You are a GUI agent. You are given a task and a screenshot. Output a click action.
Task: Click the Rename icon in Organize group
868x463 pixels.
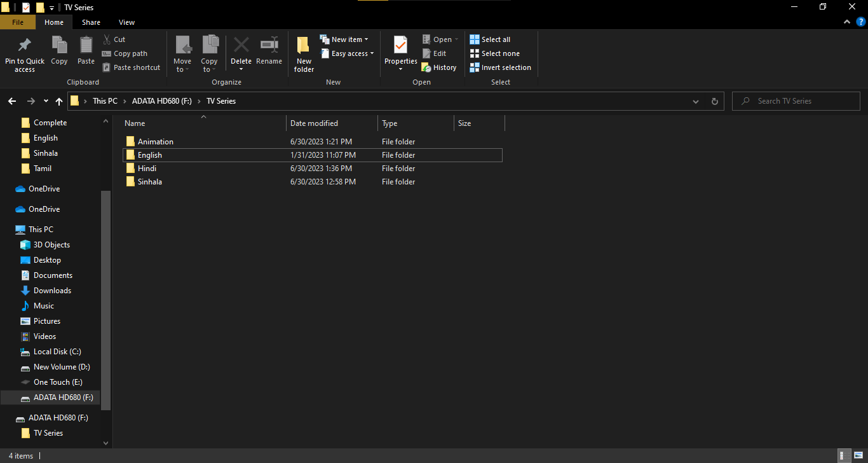[x=269, y=45]
